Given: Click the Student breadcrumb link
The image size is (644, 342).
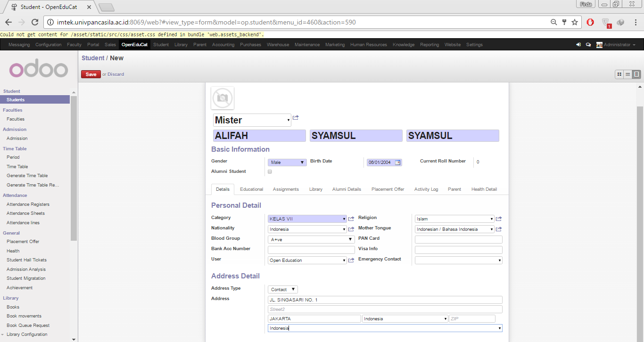Looking at the screenshot, I should pyautogui.click(x=93, y=58).
